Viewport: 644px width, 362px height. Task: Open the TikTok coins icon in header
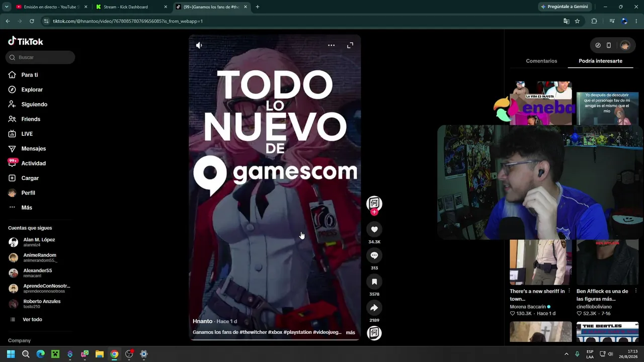pos(598,45)
